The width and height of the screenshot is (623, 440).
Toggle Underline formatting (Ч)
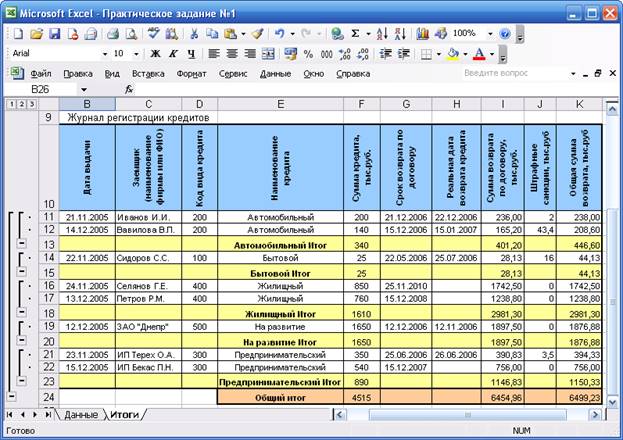tap(191, 54)
